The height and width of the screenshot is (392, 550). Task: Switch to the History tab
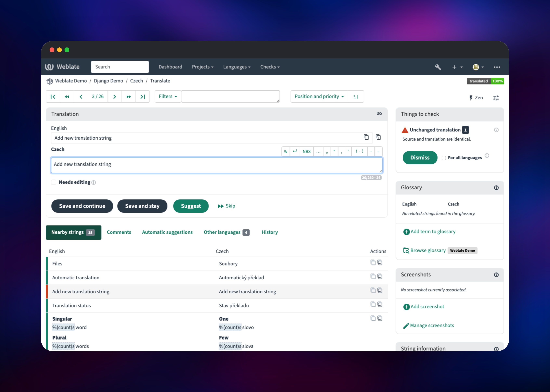pos(270,232)
